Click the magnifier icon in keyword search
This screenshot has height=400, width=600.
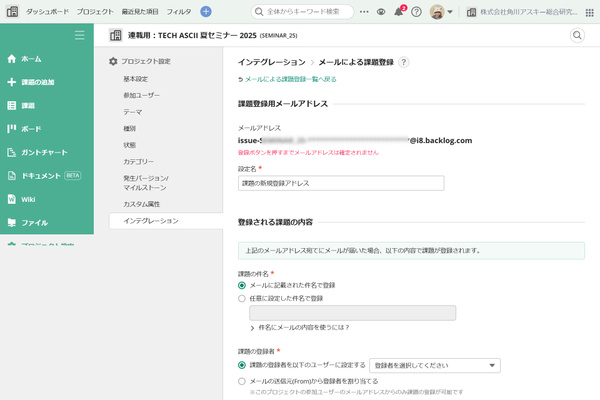click(x=259, y=12)
